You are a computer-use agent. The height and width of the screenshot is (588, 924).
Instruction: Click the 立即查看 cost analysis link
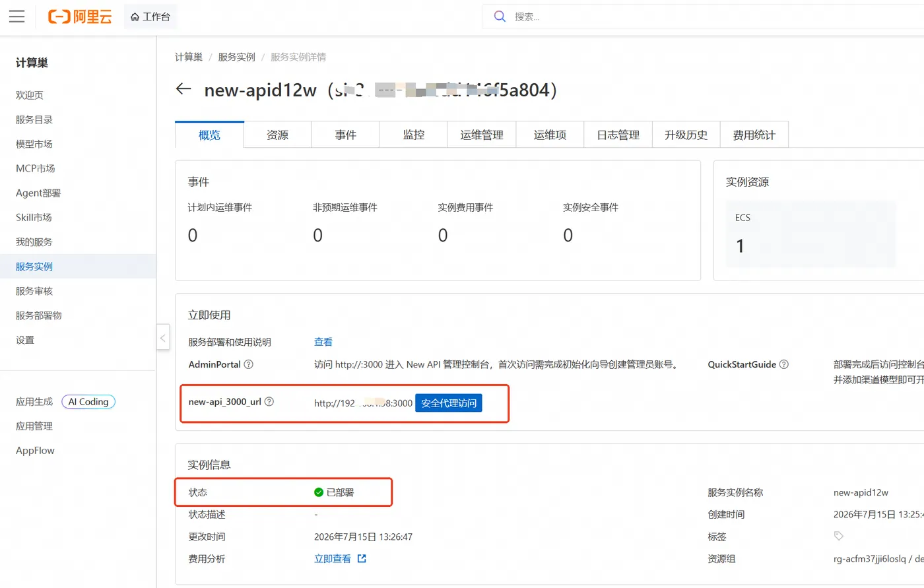333,558
